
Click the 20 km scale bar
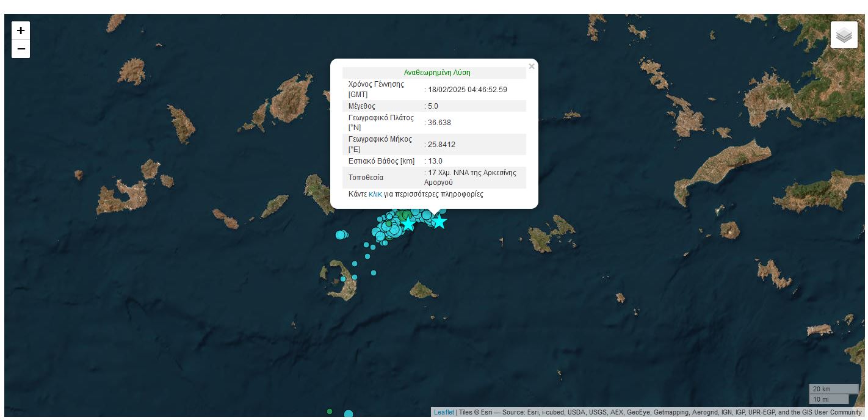pos(833,389)
